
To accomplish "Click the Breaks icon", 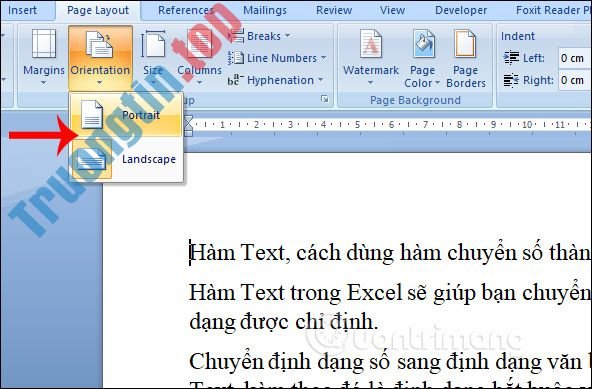I will [x=236, y=36].
